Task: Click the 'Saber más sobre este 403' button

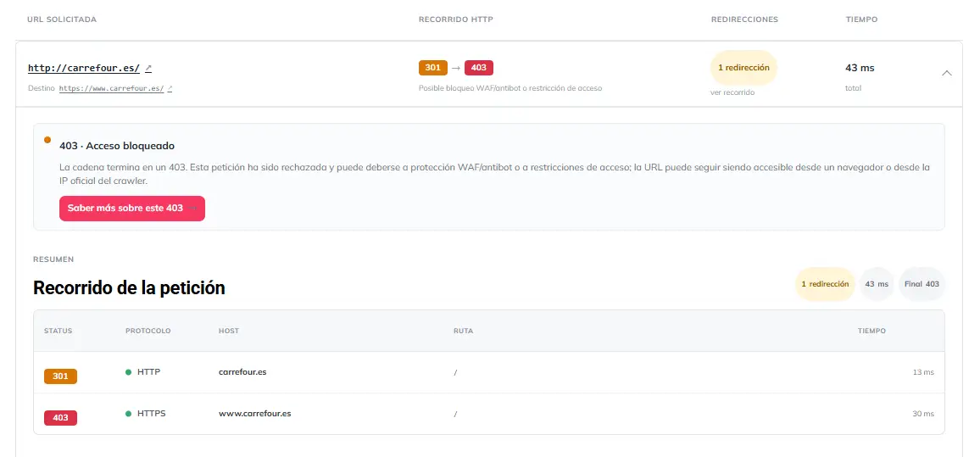Action: pyautogui.click(x=132, y=209)
